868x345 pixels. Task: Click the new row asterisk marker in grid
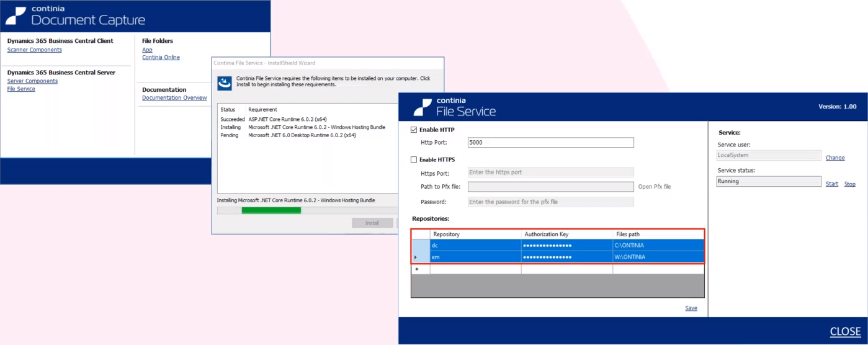coord(416,269)
